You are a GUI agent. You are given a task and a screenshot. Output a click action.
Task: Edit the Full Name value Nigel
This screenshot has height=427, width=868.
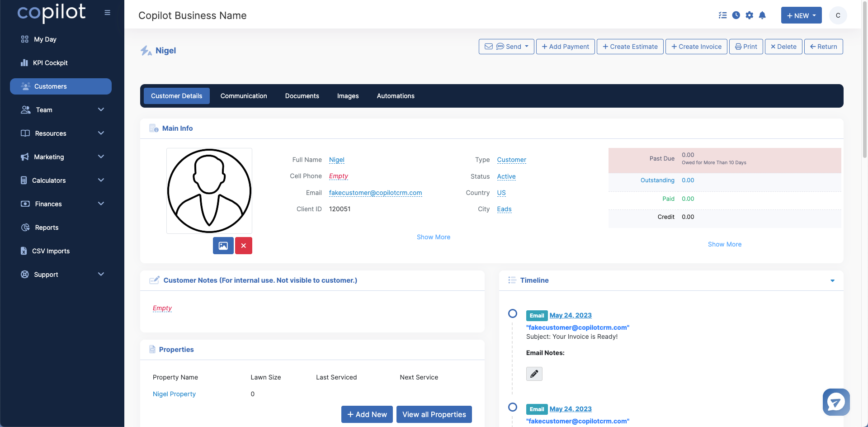pyautogui.click(x=337, y=160)
